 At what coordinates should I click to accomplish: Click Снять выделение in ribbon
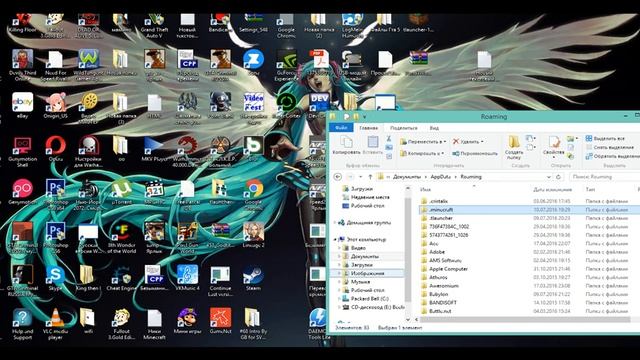tap(610, 147)
